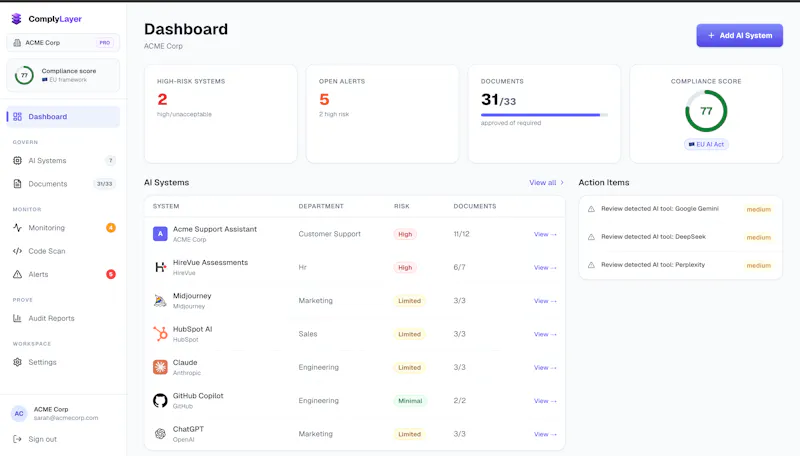Click the HubSpot logo icon
800x456 pixels.
coord(160,334)
